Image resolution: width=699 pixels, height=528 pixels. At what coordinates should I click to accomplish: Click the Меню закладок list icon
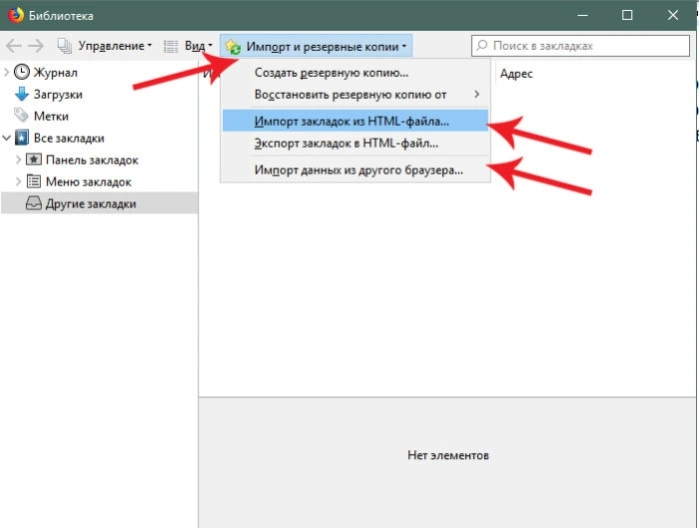point(33,182)
